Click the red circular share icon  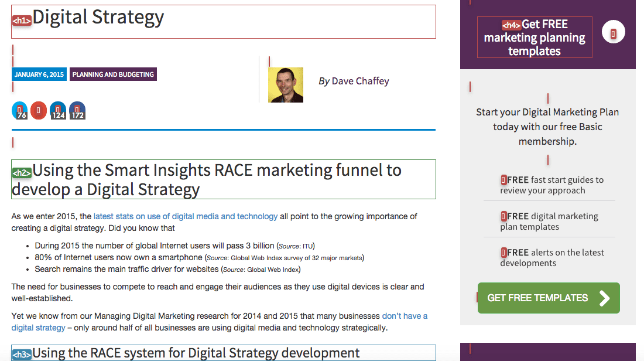tap(39, 110)
